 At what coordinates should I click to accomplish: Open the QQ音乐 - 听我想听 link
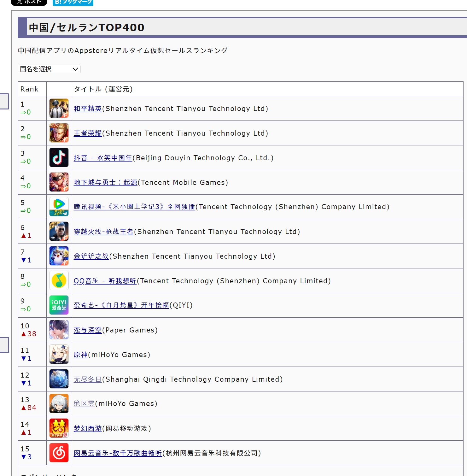(x=105, y=281)
